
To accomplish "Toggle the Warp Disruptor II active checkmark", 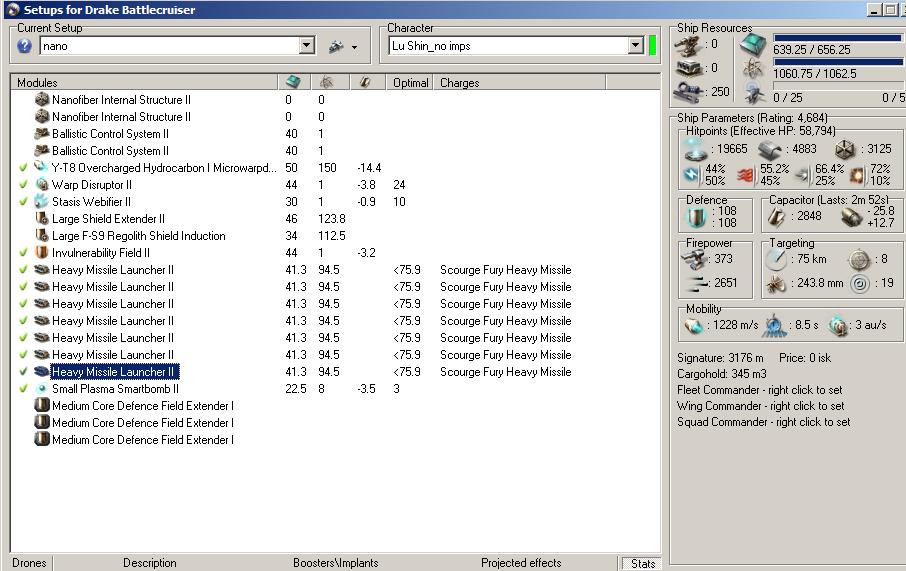I will pos(23,184).
